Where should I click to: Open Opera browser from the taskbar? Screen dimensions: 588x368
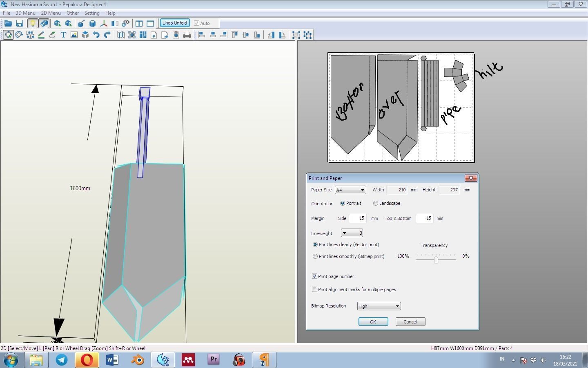pos(87,360)
